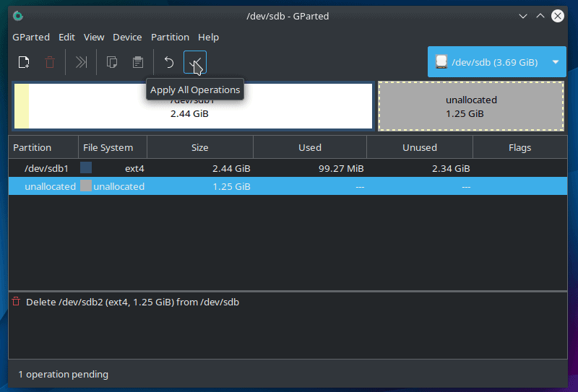Image resolution: width=578 pixels, height=392 pixels.
Task: Click the Delete partition toolbar icon
Action: 49,62
